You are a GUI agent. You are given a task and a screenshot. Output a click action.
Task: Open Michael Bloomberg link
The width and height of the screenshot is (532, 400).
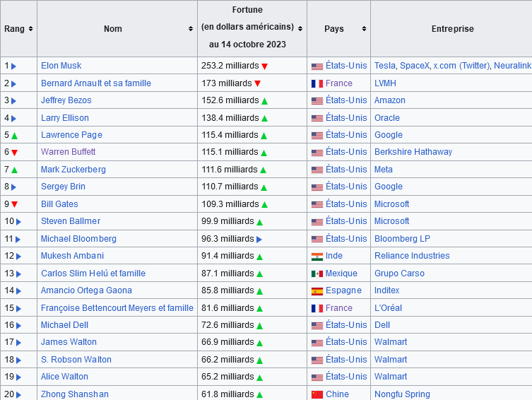click(x=78, y=238)
